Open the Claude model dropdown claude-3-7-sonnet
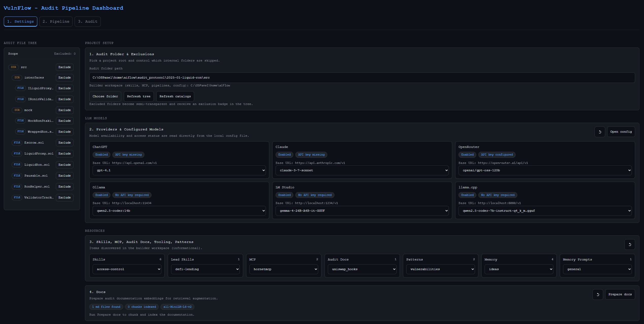The height and width of the screenshot is (324, 644). pyautogui.click(x=362, y=171)
